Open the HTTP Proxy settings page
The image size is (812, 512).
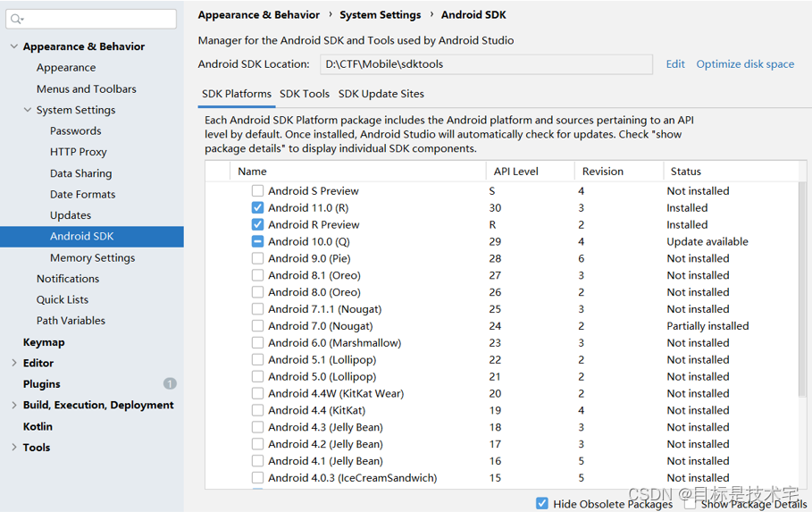[78, 152]
